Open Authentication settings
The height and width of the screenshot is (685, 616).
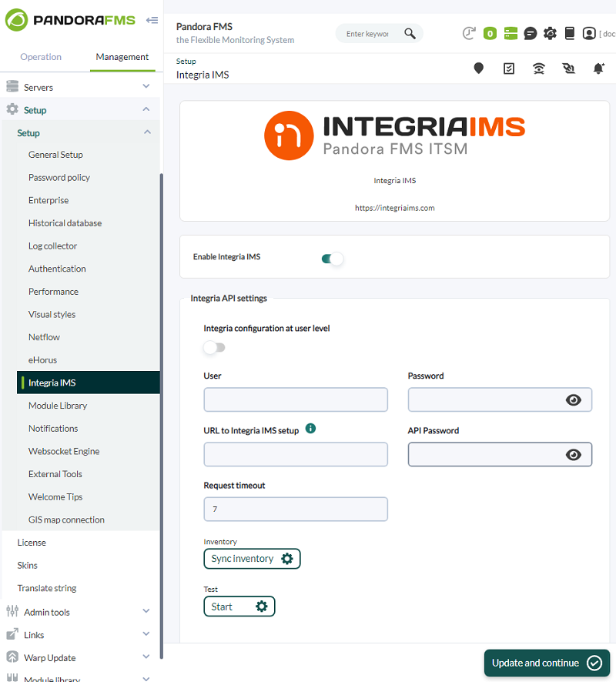pyautogui.click(x=57, y=269)
